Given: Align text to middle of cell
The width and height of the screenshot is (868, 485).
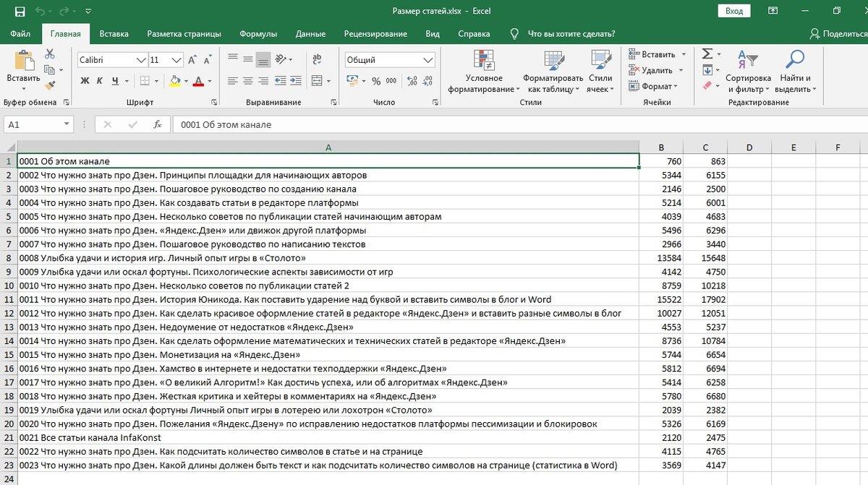Looking at the screenshot, I should point(248,60).
